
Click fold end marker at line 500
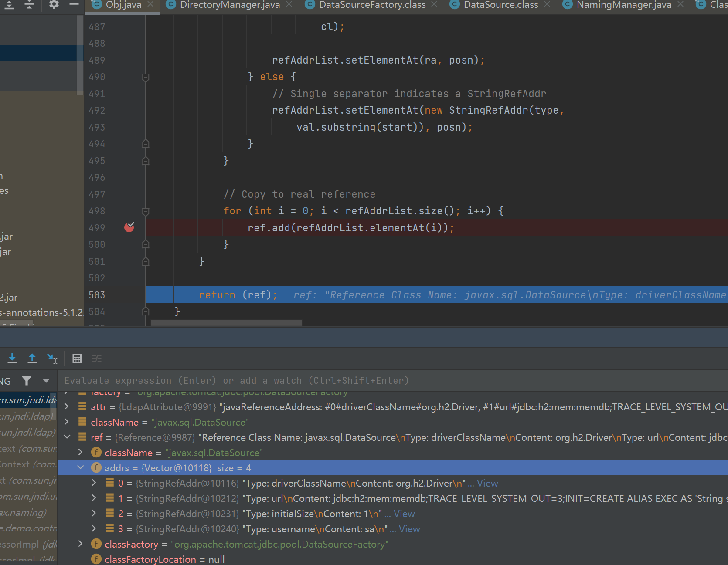pyautogui.click(x=146, y=244)
